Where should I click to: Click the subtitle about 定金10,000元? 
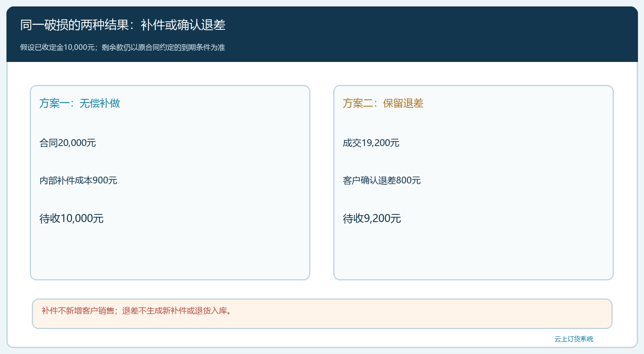[x=122, y=47]
